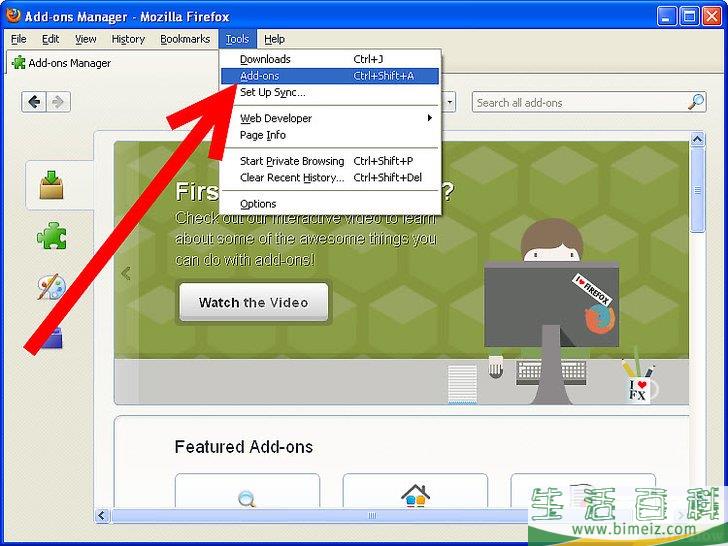Click the vertical scrollbar up arrow
This screenshot has height=546, width=728.
(697, 139)
